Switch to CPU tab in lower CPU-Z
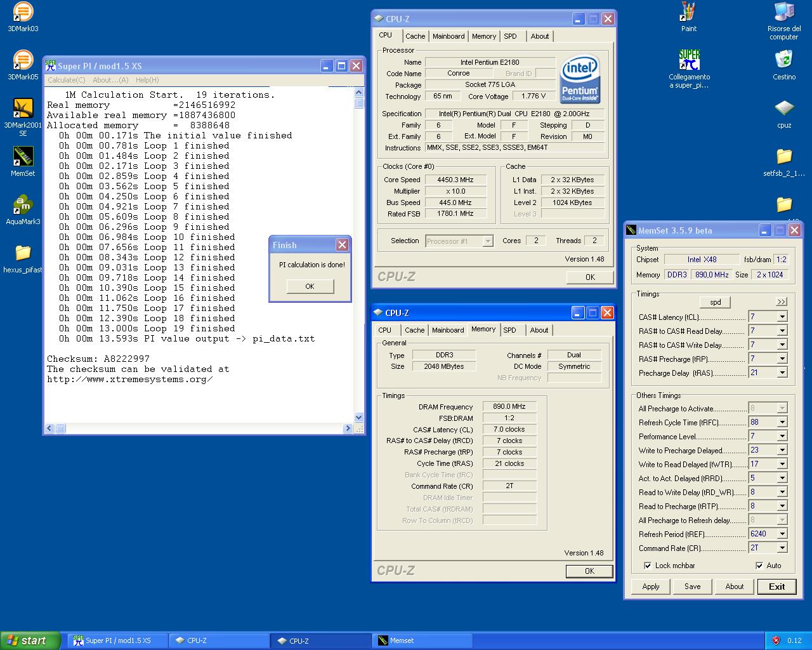The image size is (812, 650). coord(385,330)
